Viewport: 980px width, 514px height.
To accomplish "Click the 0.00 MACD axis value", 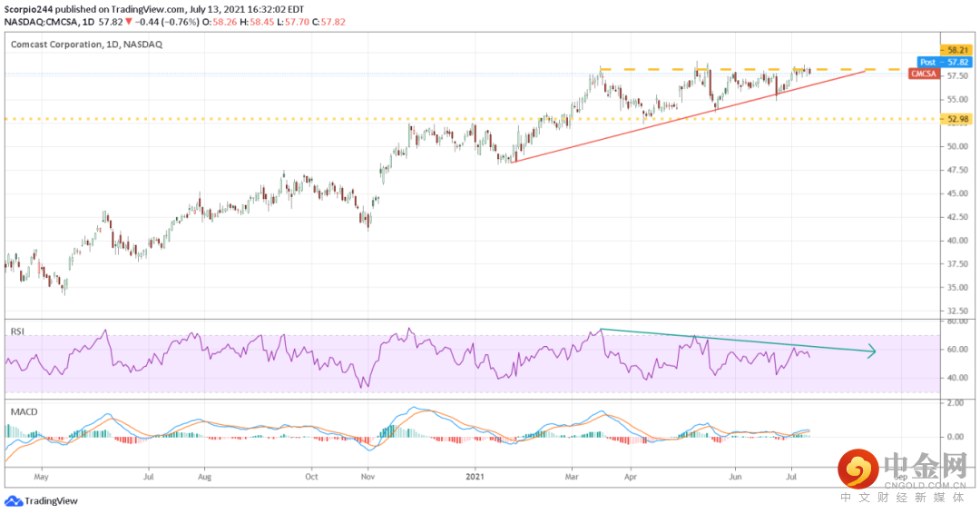I will 955,437.
